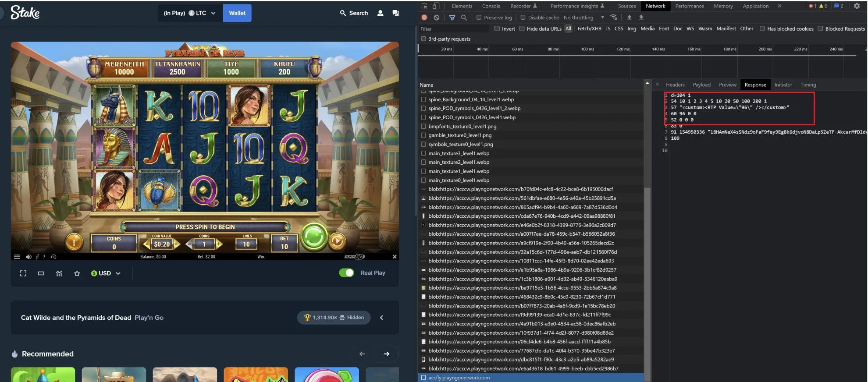868x382 pixels.
Task: Increase coin value with the plus arrow
Action: 177,244
